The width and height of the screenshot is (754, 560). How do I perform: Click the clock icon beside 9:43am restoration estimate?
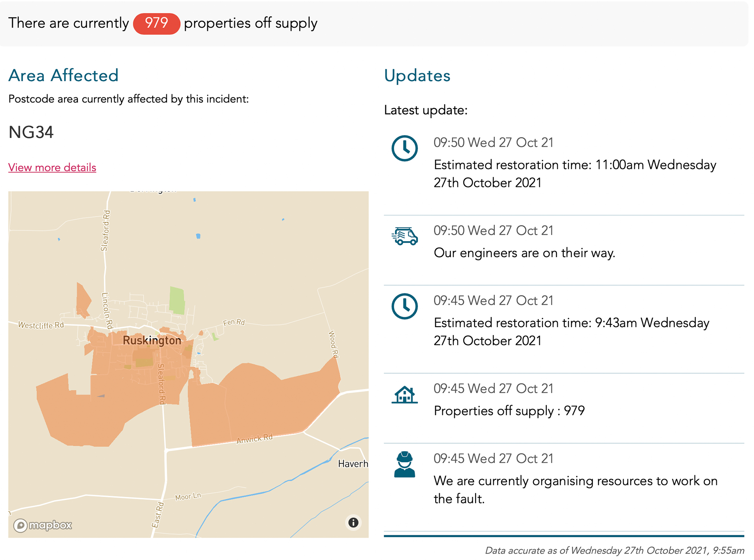coord(404,306)
